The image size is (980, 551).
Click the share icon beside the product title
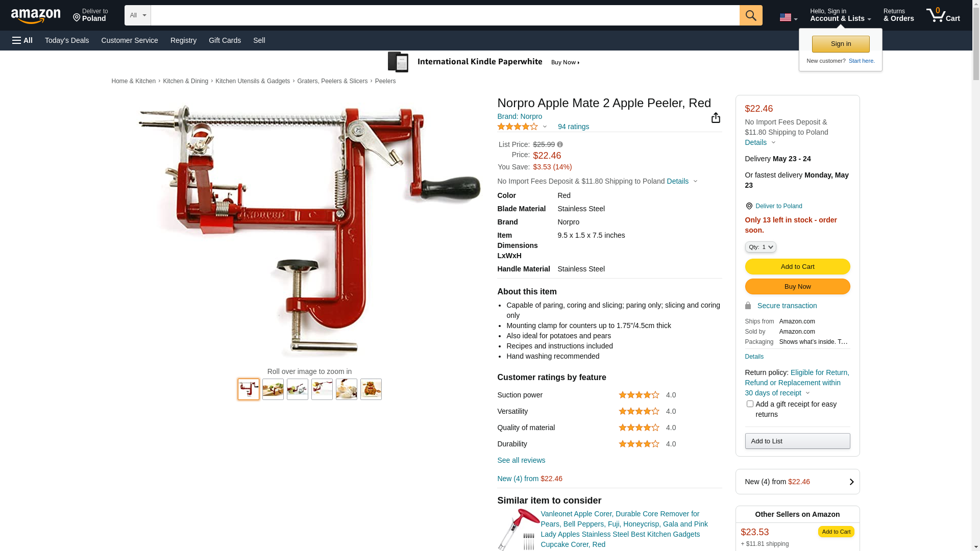click(x=716, y=118)
